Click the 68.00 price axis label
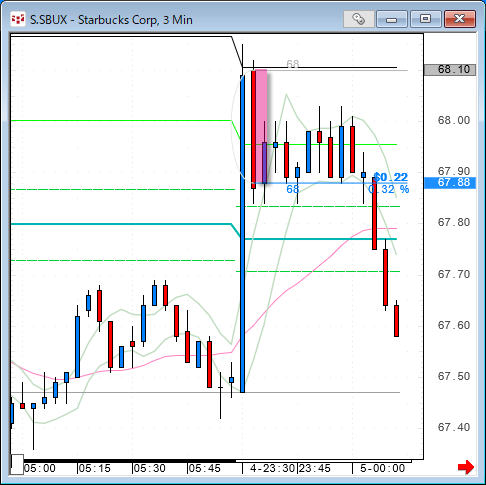This screenshot has height=485, width=486. [x=454, y=120]
